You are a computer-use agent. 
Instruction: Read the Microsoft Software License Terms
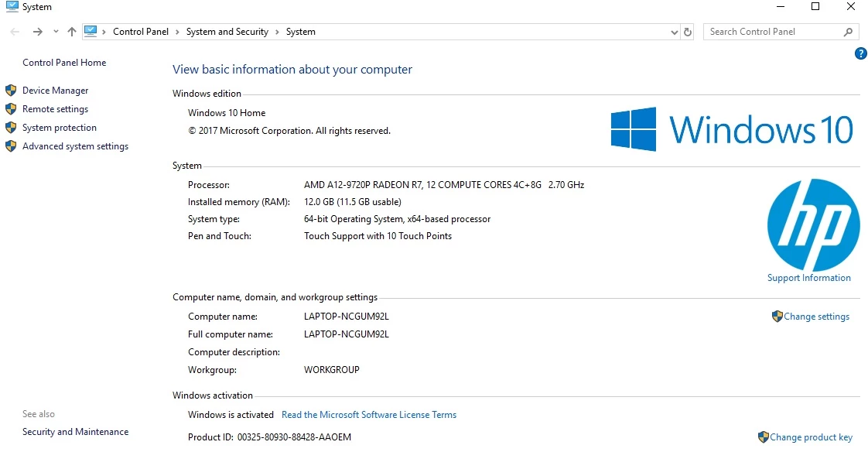[x=369, y=415]
